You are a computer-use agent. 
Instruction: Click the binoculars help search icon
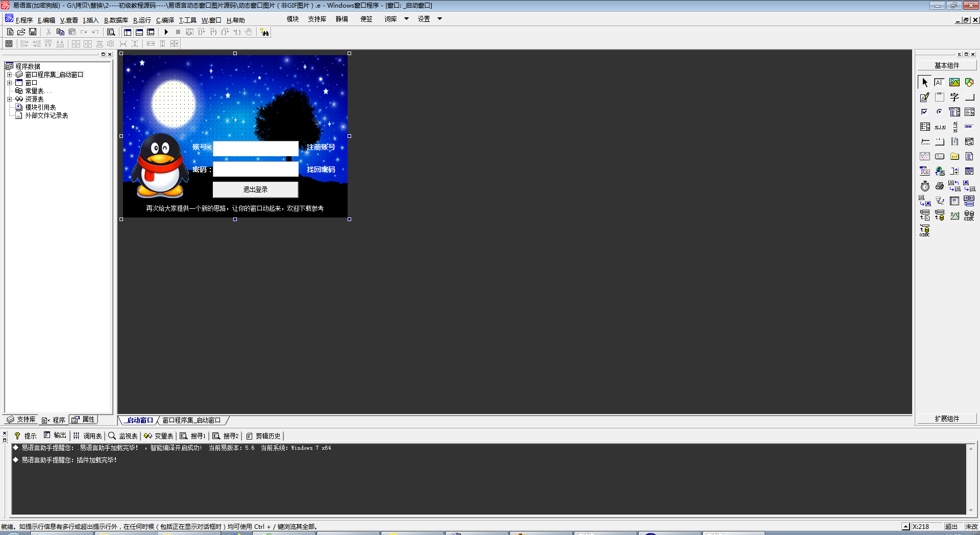coord(264,32)
